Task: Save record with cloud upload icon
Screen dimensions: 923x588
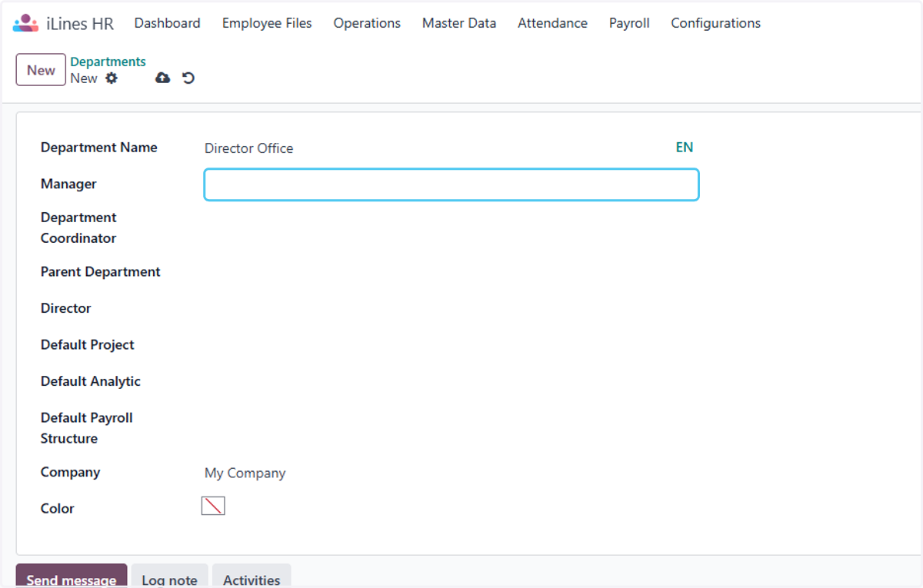Action: (162, 78)
